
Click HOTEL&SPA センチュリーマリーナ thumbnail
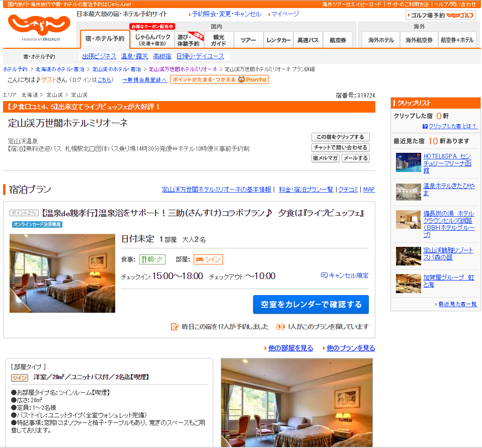click(408, 162)
